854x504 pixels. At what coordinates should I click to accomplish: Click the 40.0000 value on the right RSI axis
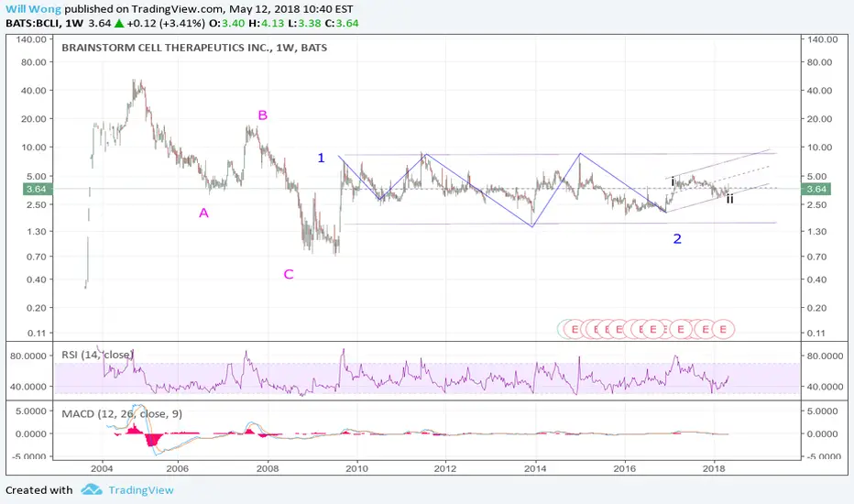(823, 387)
